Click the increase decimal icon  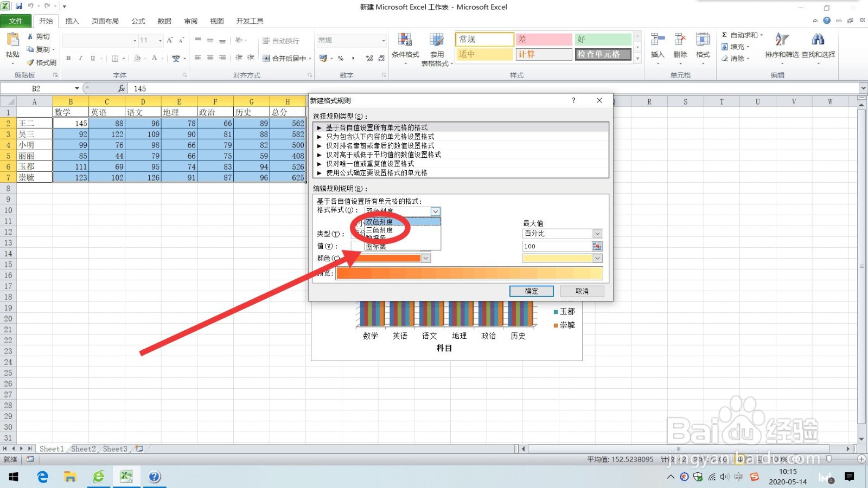[369, 58]
